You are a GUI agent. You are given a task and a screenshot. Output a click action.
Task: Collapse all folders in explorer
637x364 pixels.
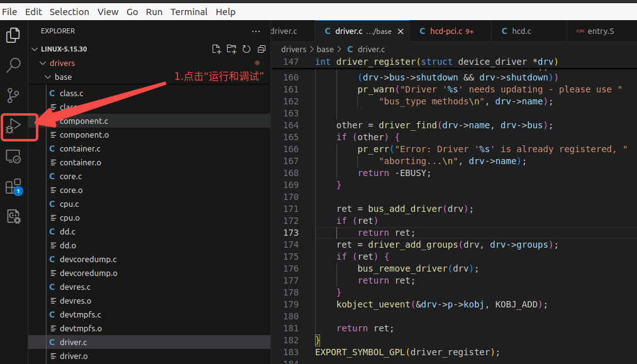click(261, 49)
